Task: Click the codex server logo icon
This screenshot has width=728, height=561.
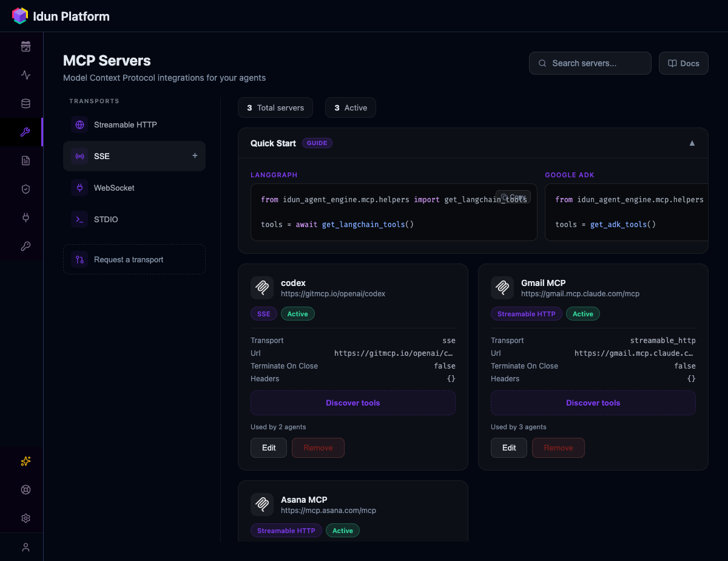Action: tap(262, 288)
